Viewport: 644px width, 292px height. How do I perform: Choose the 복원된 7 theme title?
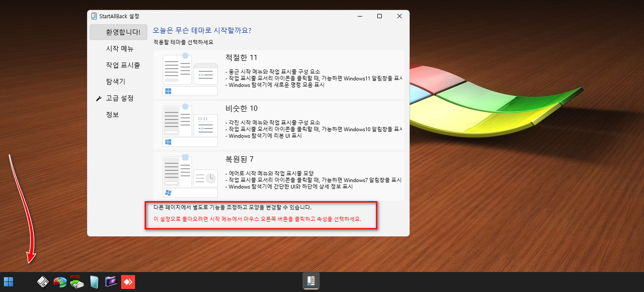coord(239,159)
